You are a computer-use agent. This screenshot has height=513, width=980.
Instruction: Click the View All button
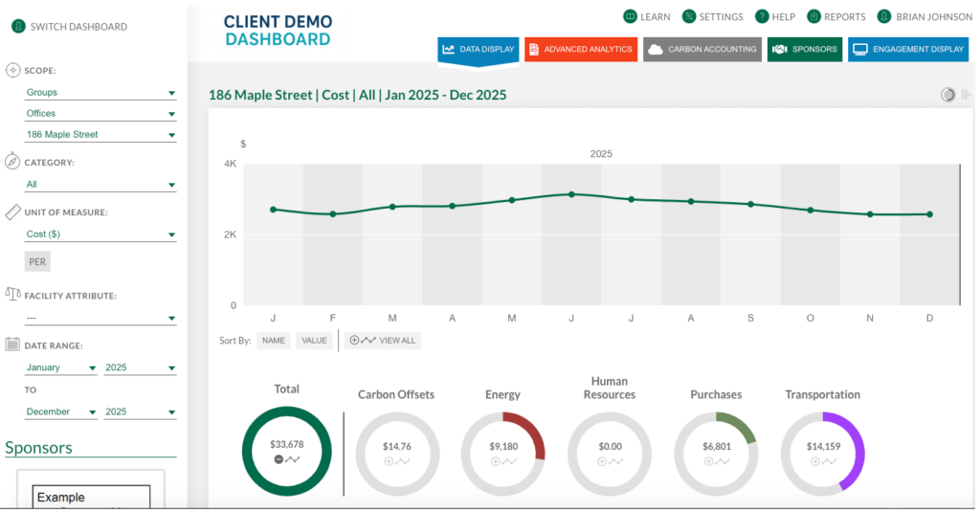[x=383, y=340]
